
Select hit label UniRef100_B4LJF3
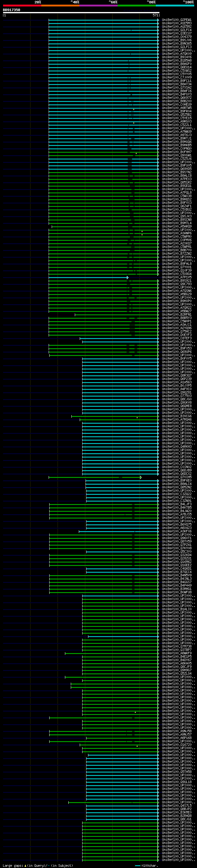pyautogui.click(x=176, y=504)
